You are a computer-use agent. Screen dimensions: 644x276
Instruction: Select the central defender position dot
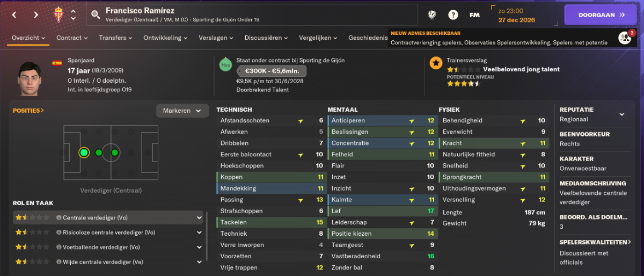click(84, 152)
